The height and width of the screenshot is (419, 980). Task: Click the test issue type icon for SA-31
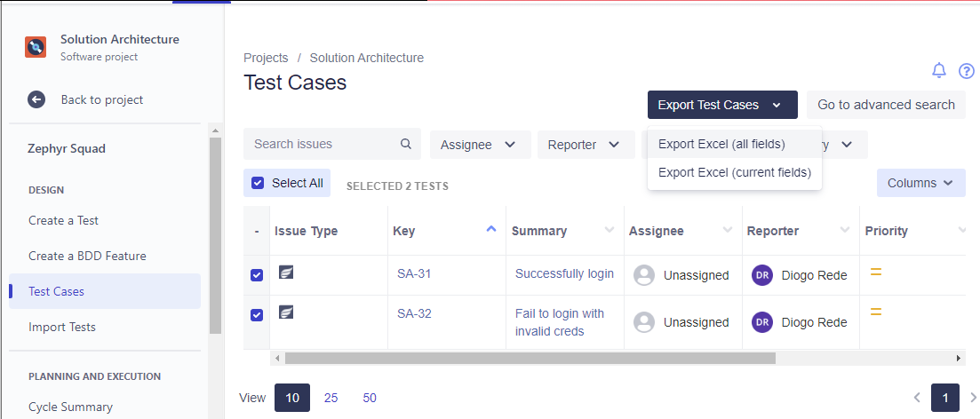point(286,273)
